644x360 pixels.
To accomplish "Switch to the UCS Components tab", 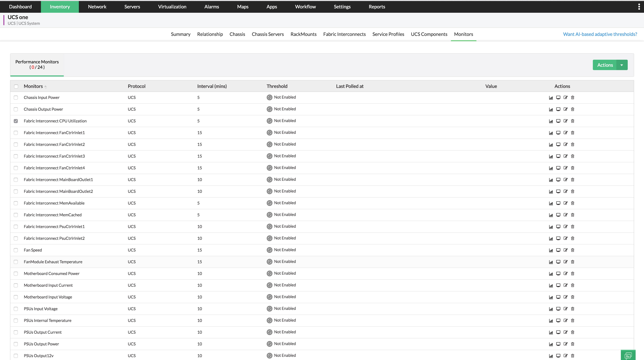I will [x=429, y=34].
